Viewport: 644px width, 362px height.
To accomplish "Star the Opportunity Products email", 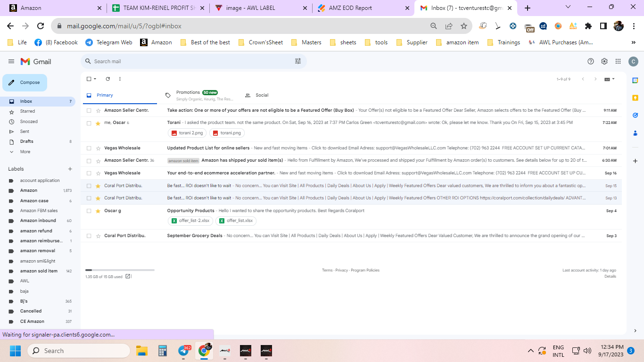I will coord(98,211).
